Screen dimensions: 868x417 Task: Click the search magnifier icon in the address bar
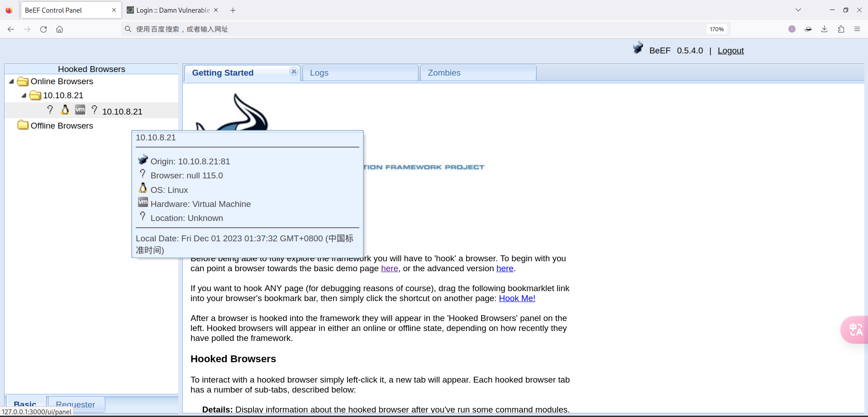tap(128, 29)
